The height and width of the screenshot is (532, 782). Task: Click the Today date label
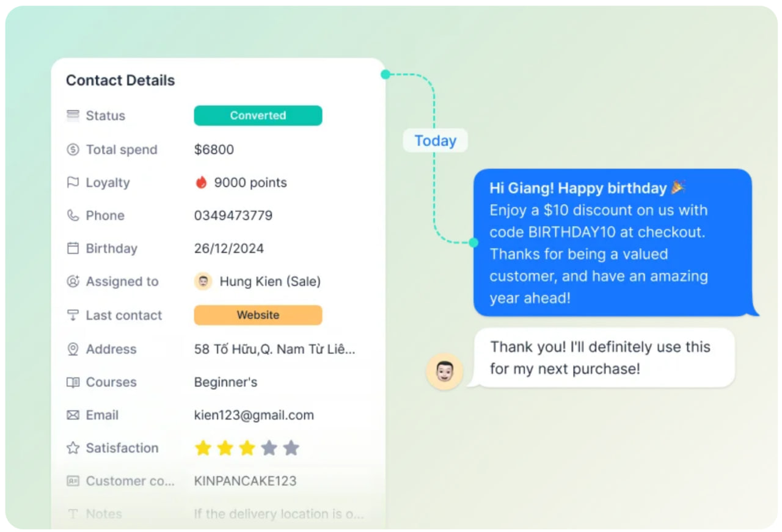[436, 141]
